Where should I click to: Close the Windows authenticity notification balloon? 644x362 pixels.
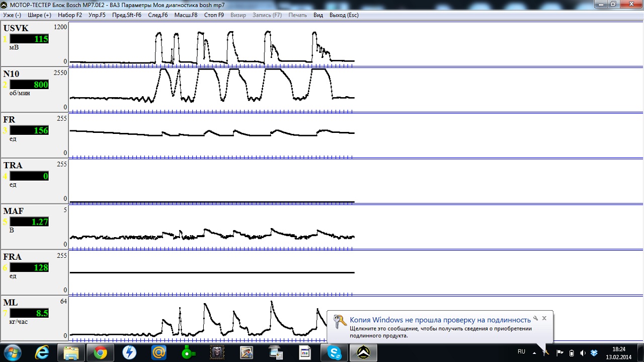(544, 319)
